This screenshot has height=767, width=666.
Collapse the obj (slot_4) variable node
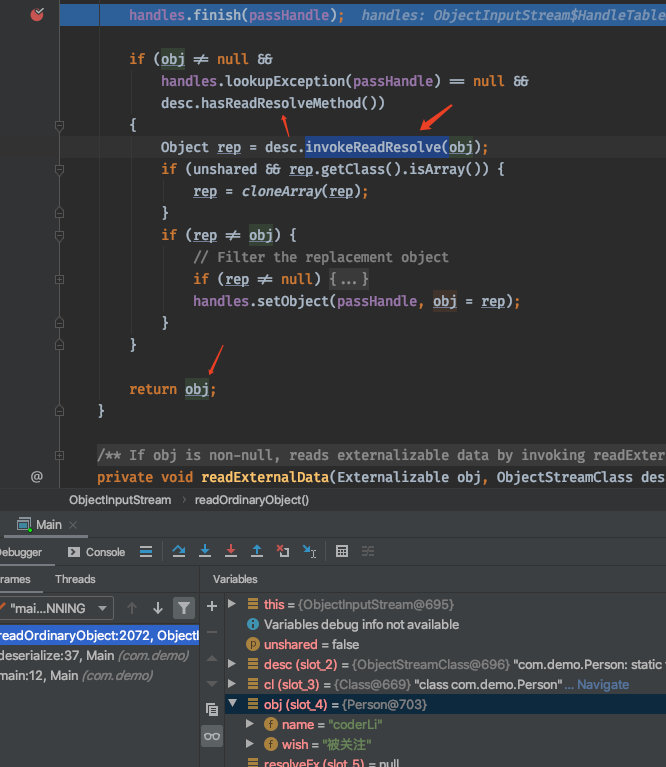[x=232, y=703]
